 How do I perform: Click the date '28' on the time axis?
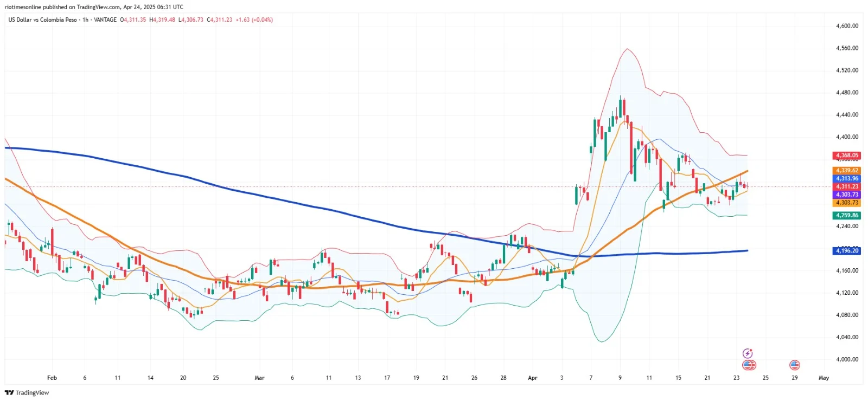coord(503,378)
